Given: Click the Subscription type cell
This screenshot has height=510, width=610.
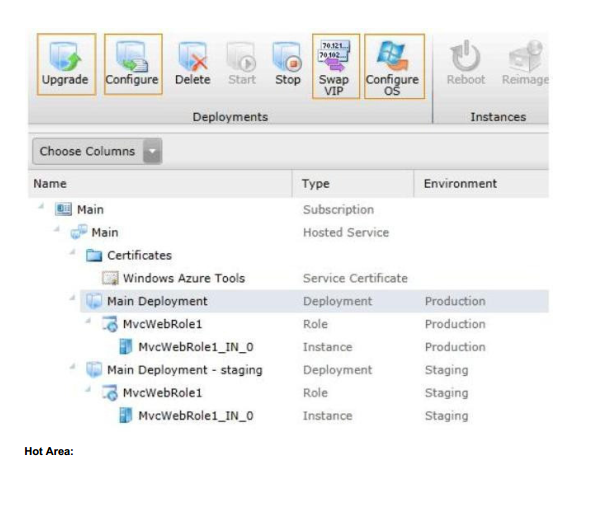Looking at the screenshot, I should [x=338, y=210].
